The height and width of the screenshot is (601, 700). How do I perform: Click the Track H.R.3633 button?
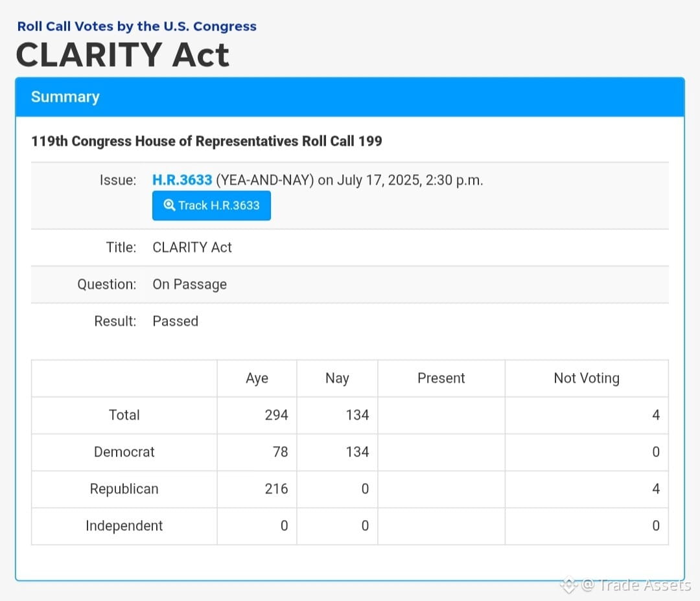pos(211,206)
